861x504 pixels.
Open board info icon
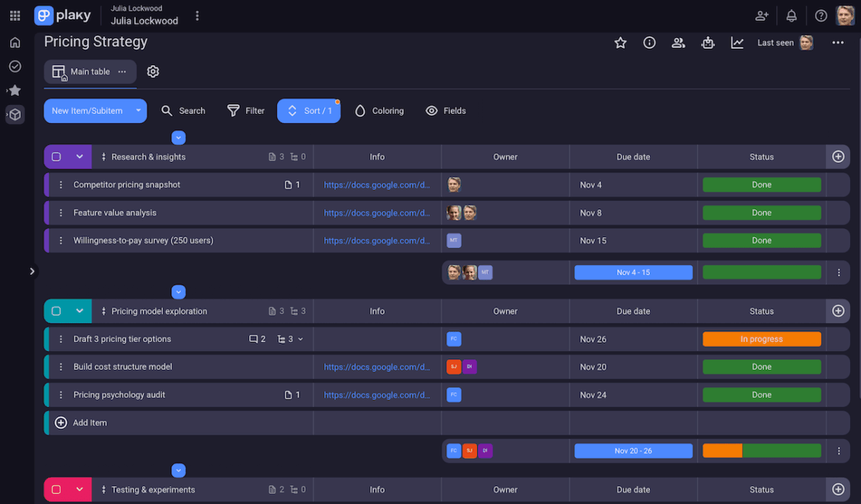(649, 43)
